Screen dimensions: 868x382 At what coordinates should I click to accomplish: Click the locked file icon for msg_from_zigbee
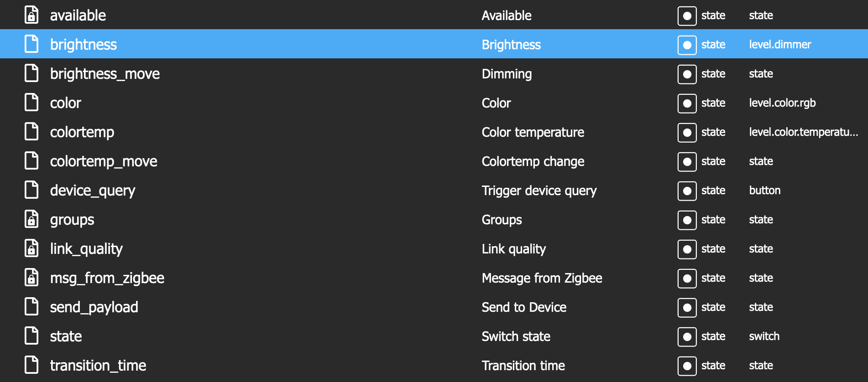tap(31, 278)
